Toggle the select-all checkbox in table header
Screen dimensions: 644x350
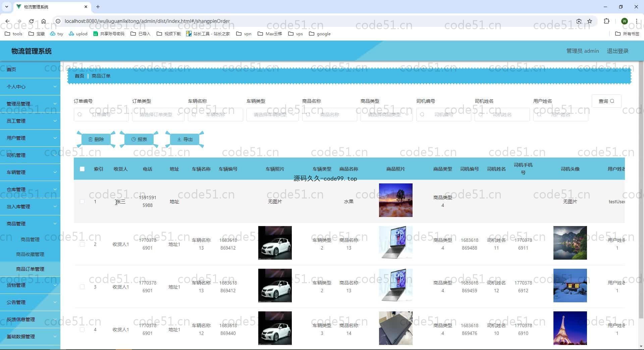coord(82,169)
